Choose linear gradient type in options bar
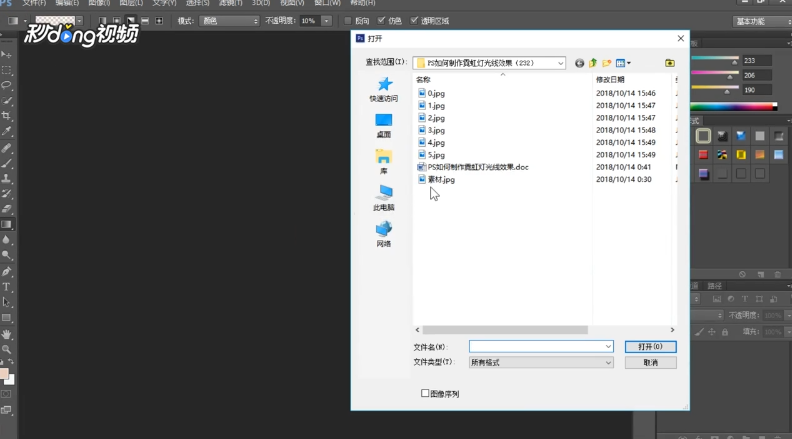Viewport: 792px width, 439px height. (103, 21)
